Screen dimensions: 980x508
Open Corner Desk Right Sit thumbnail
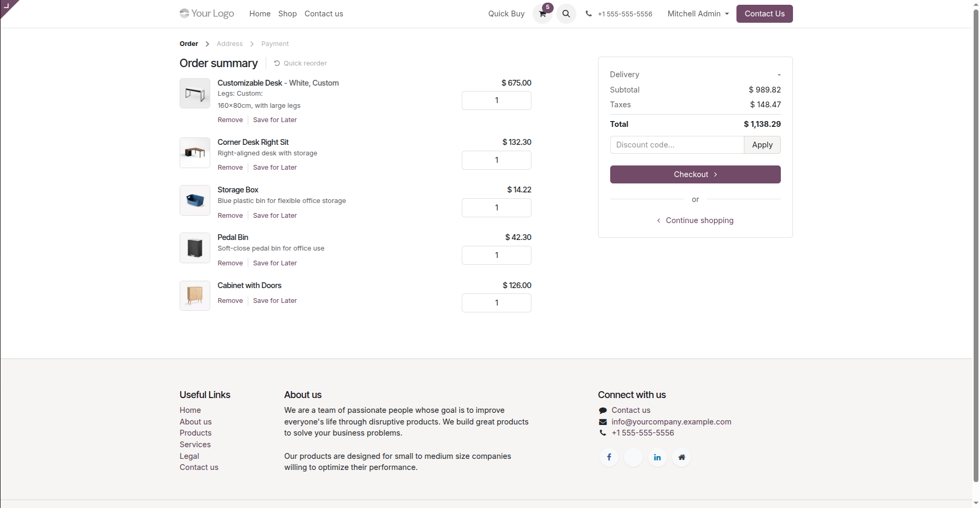tap(195, 153)
